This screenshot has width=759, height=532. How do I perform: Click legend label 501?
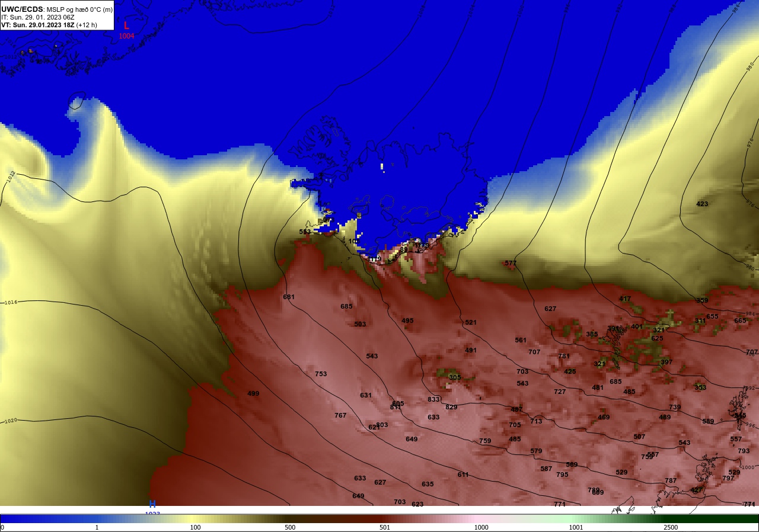pos(385,527)
